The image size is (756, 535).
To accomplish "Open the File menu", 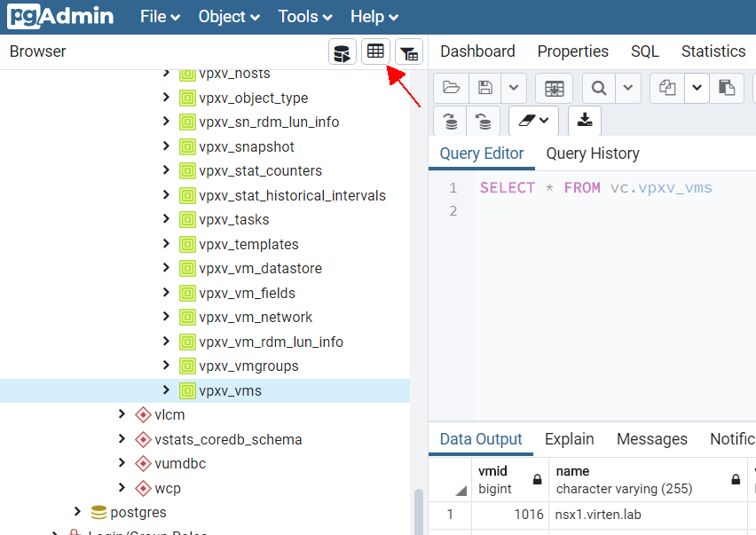I will [160, 17].
